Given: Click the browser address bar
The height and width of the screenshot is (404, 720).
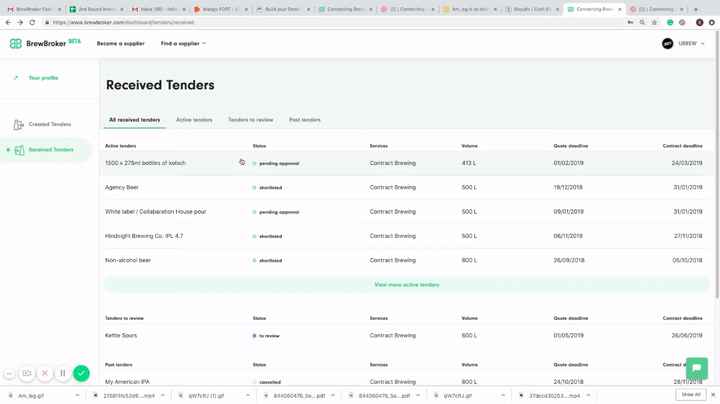Looking at the screenshot, I should pos(300,22).
